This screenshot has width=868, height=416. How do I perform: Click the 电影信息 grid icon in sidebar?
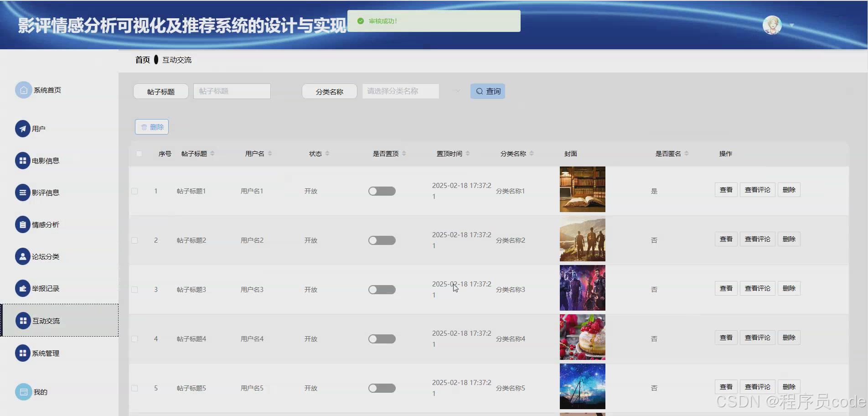click(22, 161)
